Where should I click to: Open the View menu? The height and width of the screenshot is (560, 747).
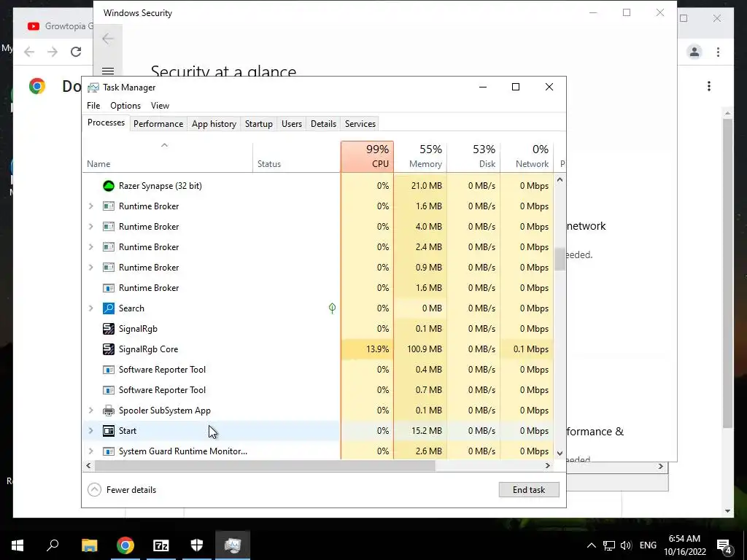160,106
